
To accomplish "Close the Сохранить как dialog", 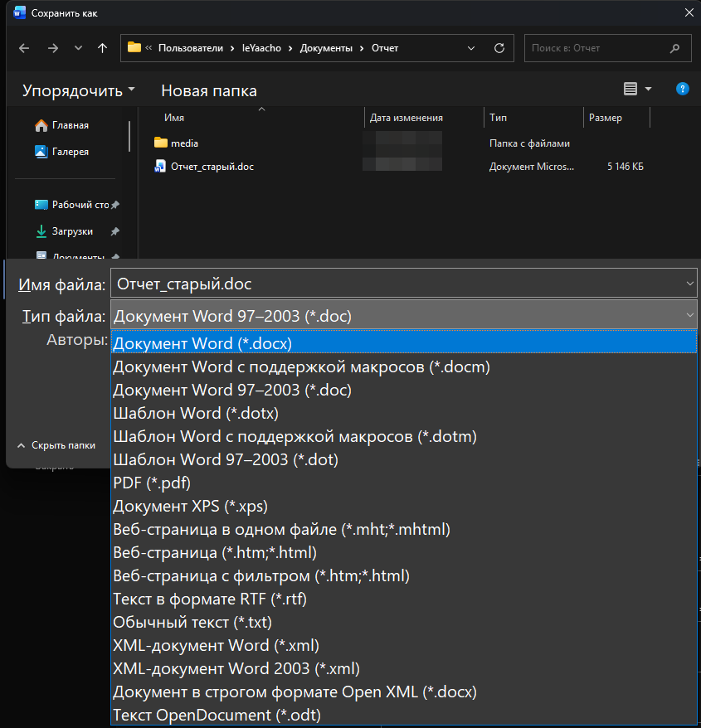I will tap(689, 12).
